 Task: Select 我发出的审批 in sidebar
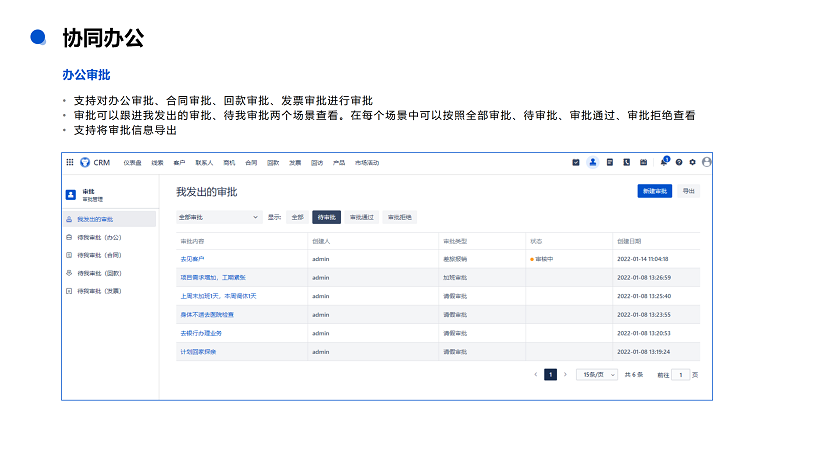pos(109,219)
